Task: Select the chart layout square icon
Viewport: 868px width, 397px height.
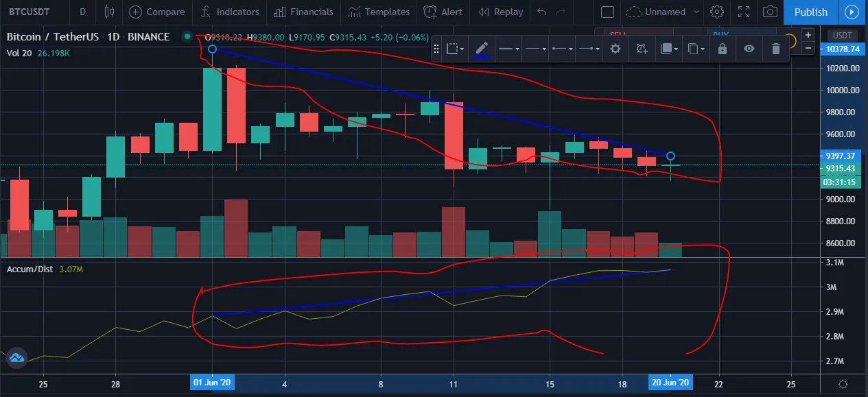Action: [607, 12]
